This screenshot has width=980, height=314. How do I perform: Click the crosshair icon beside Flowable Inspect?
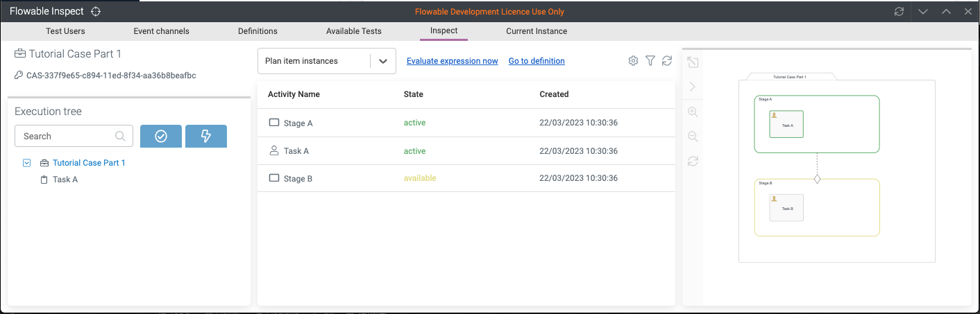[96, 12]
